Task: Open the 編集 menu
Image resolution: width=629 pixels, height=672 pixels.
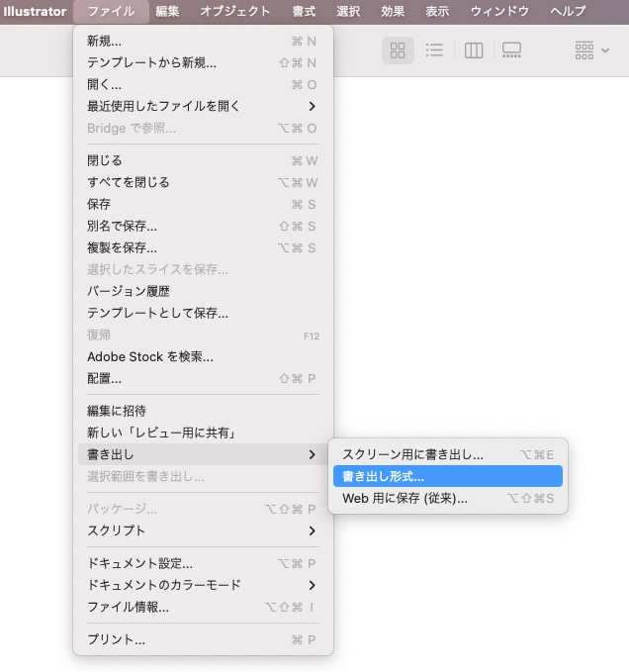Action: [x=167, y=11]
